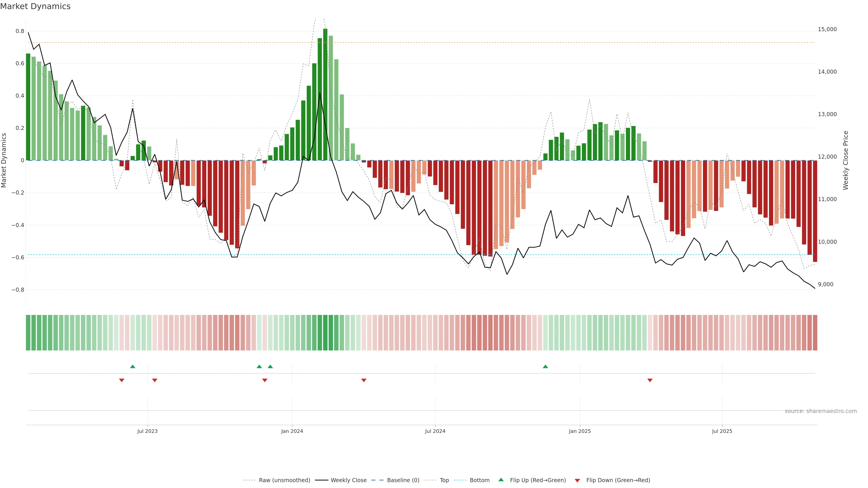The height and width of the screenshot is (488, 868).
Task: Click the darkest green heatmap strip cell
Action: point(325,333)
